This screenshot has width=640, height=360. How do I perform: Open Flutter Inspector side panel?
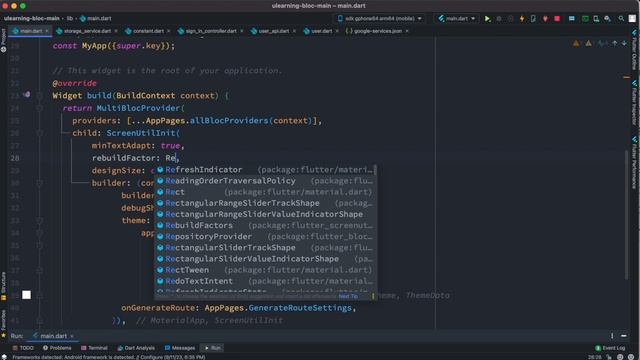click(635, 102)
